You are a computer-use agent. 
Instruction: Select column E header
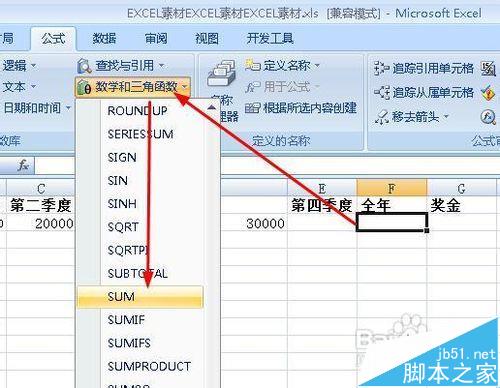pos(322,188)
